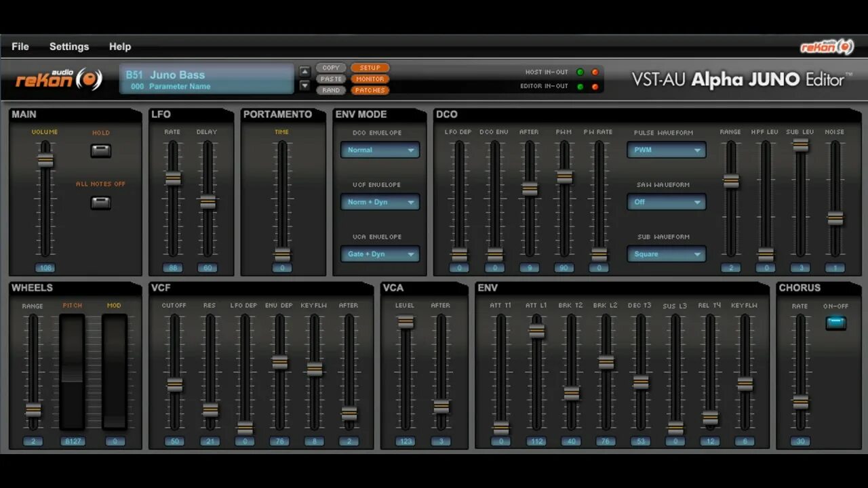
Task: Open the PATCHES browser
Action: click(x=370, y=90)
